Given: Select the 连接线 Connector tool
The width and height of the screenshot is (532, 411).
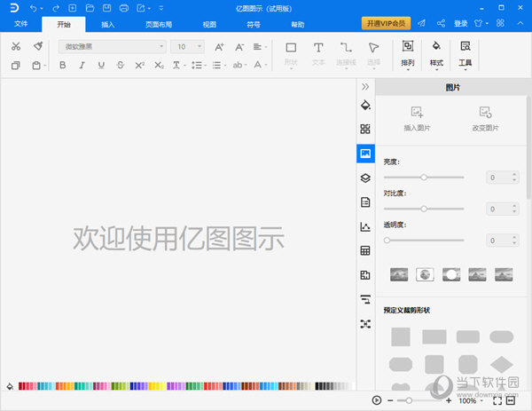Looking at the screenshot, I should click(x=346, y=54).
